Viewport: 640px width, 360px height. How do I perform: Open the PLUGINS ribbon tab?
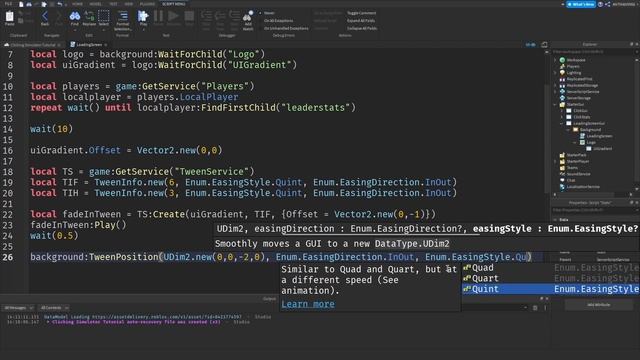pos(147,4)
